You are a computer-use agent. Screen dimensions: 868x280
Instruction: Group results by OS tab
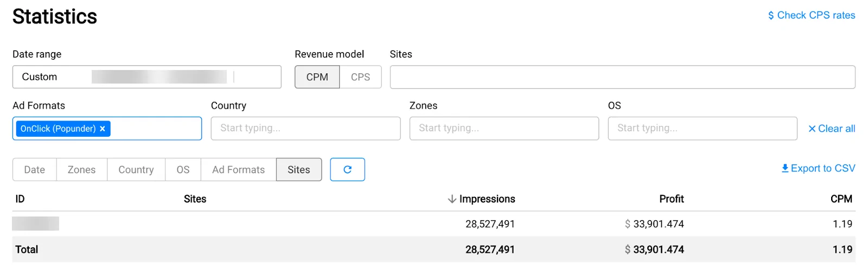183,170
